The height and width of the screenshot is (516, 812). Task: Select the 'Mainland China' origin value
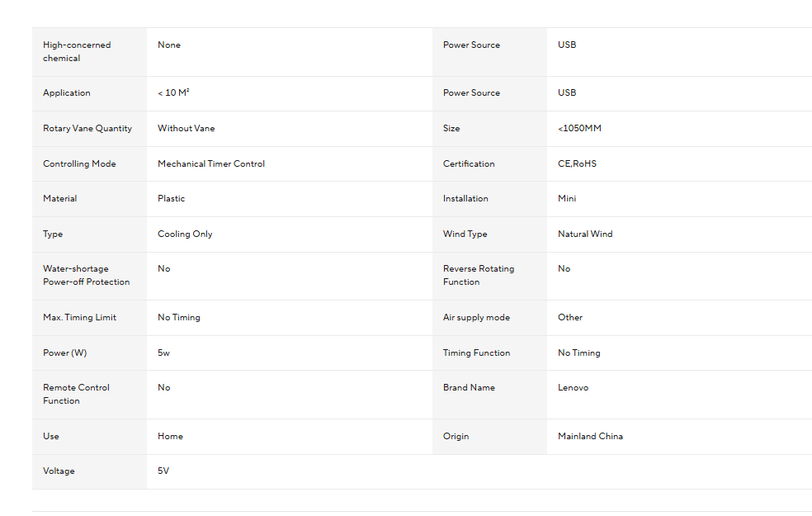tap(590, 436)
